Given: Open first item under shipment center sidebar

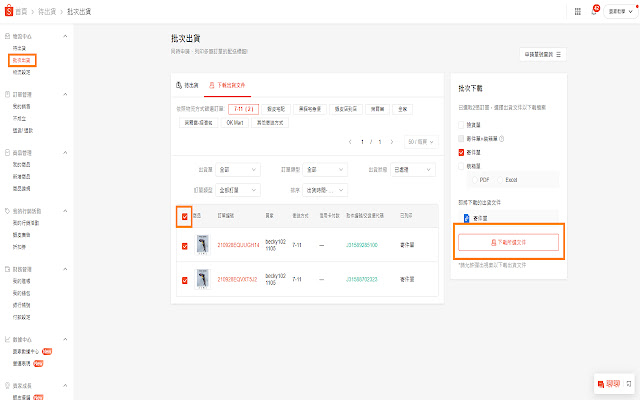Looking at the screenshot, I should pyautogui.click(x=19, y=48).
